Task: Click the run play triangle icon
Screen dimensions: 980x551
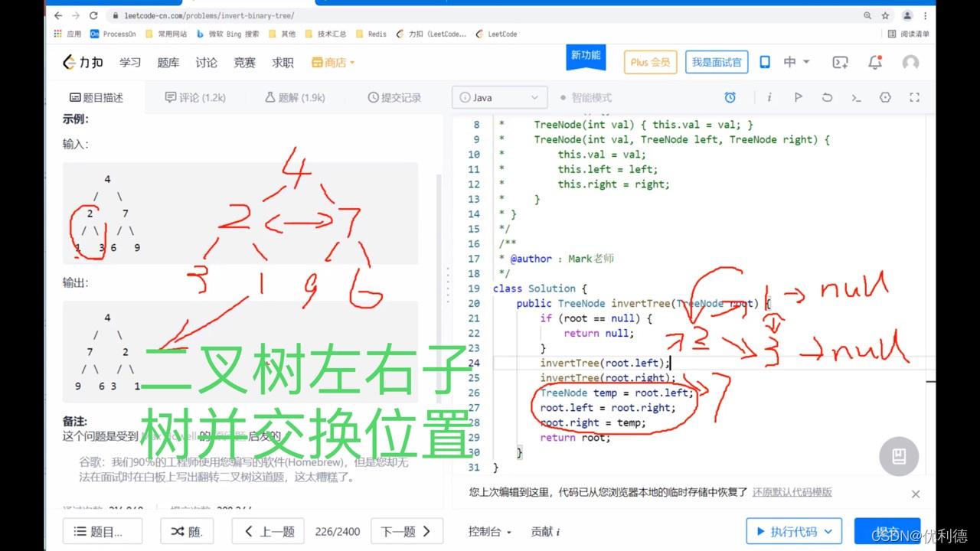Action: pos(798,97)
